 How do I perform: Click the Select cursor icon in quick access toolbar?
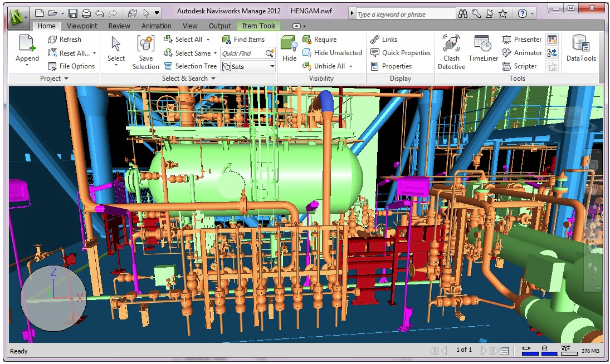[147, 13]
